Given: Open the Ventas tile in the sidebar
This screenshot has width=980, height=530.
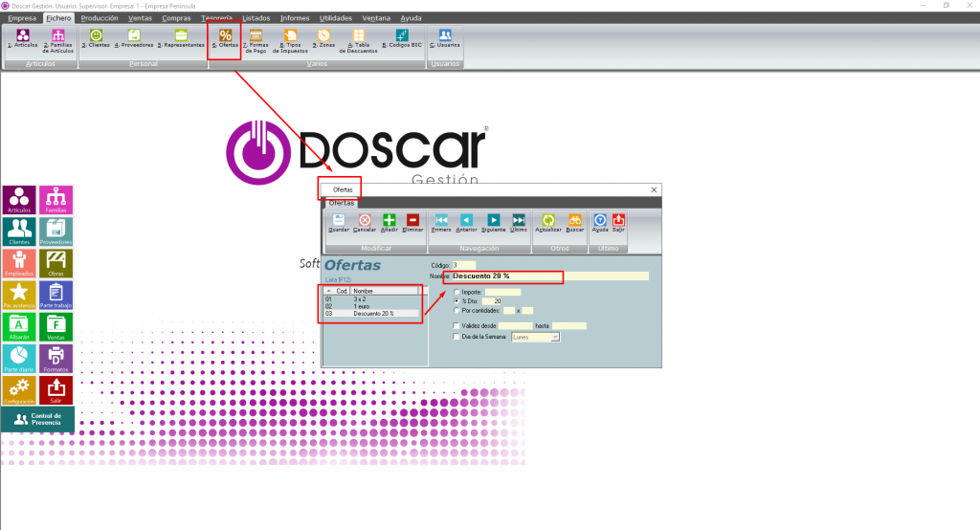Looking at the screenshot, I should pyautogui.click(x=56, y=327).
